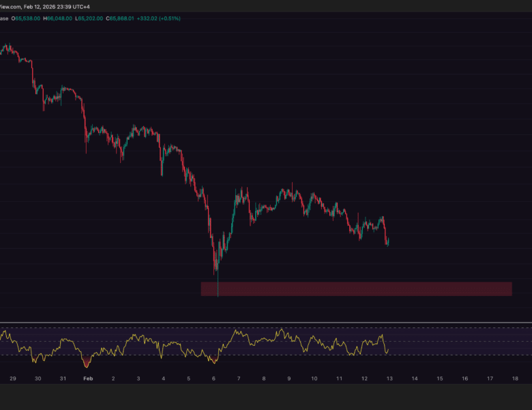
Task: Click the separator line above the oscillator pane
Action: tap(266, 323)
